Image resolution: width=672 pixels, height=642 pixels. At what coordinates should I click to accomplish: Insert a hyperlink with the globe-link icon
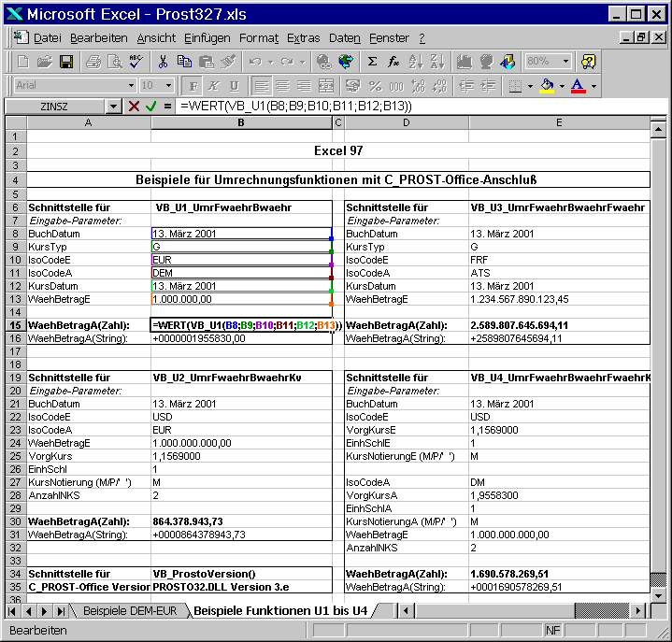[x=324, y=62]
